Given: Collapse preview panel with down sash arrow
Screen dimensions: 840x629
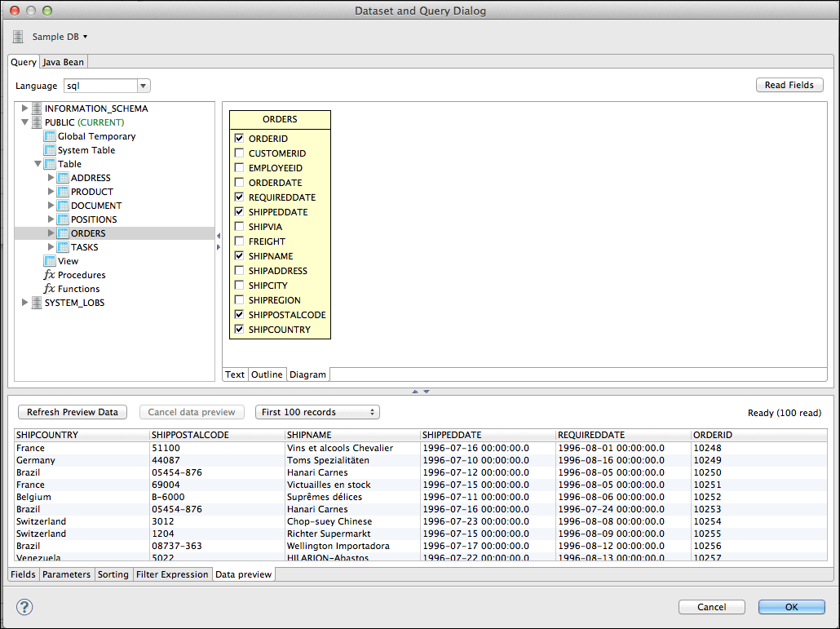Looking at the screenshot, I should pos(427,392).
